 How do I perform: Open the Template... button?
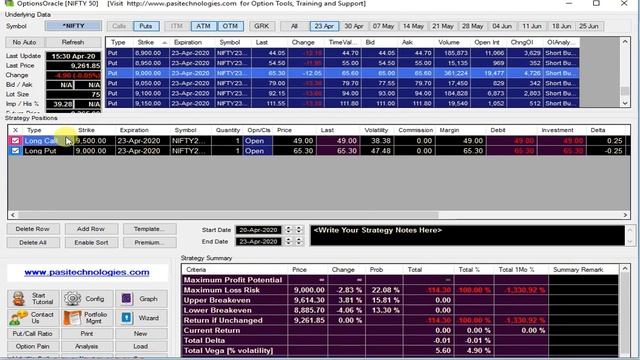point(149,229)
